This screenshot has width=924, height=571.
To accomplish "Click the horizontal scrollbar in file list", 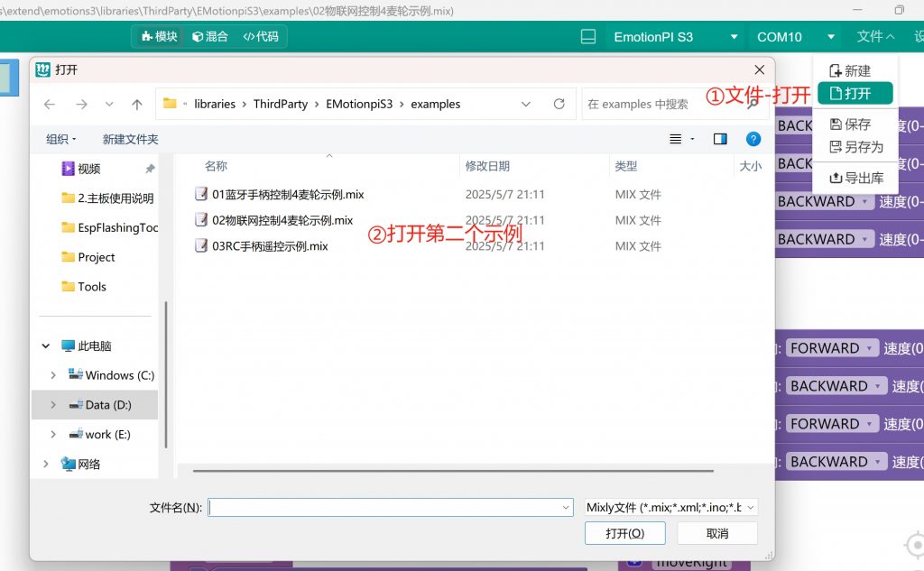I will (x=451, y=471).
